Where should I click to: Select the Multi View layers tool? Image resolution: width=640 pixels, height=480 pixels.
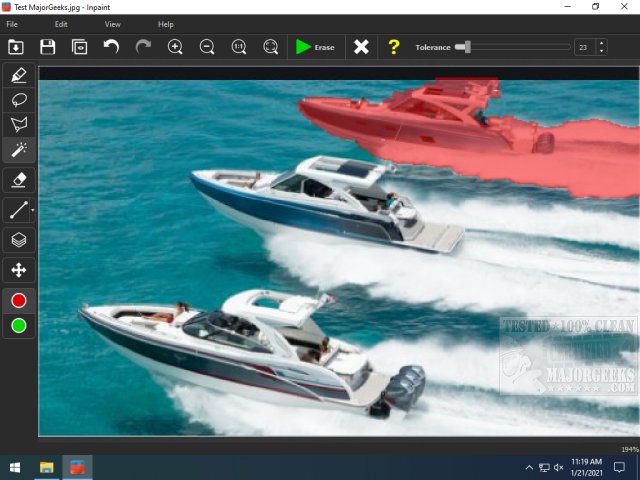pyautogui.click(x=19, y=240)
